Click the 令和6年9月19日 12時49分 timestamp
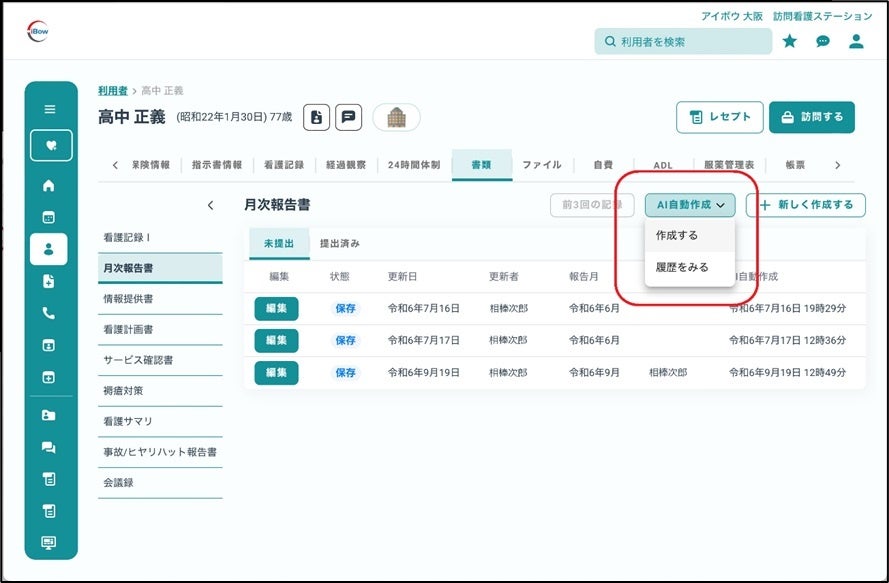The height and width of the screenshot is (583, 889). pos(788,373)
